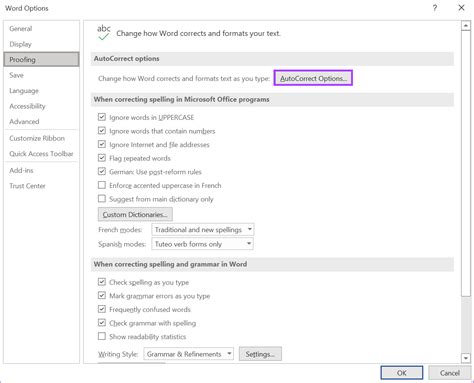
Task: Click the abc proofing checkmark icon
Action: point(104,33)
